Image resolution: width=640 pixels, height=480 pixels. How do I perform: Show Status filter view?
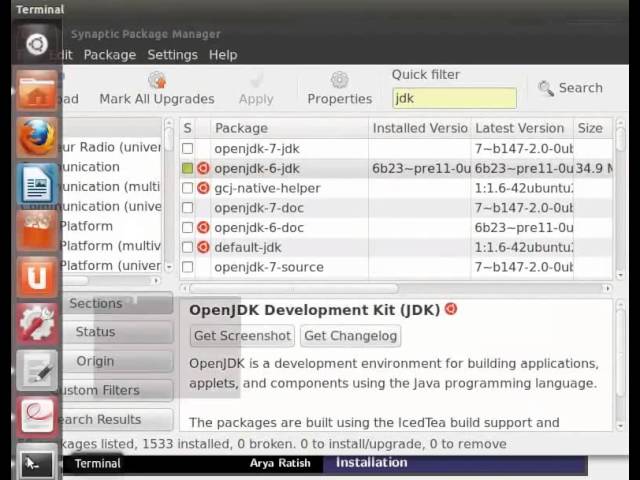coord(116,332)
